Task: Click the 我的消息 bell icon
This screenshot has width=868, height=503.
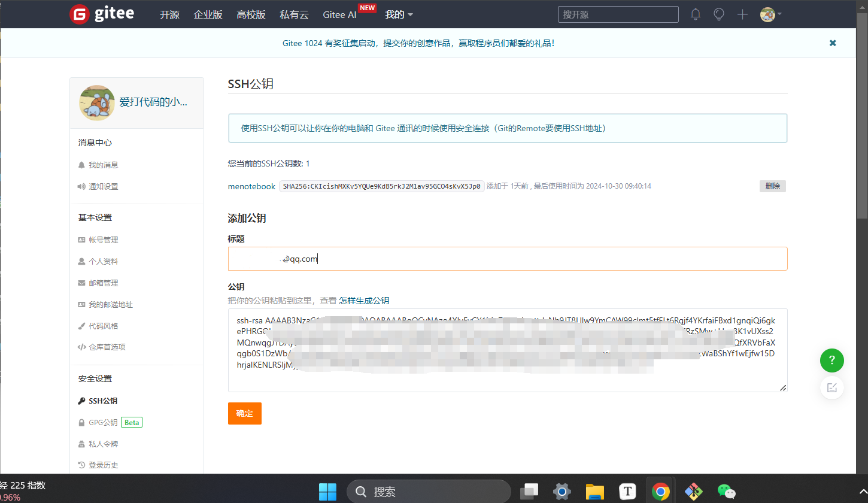Action: pos(81,165)
